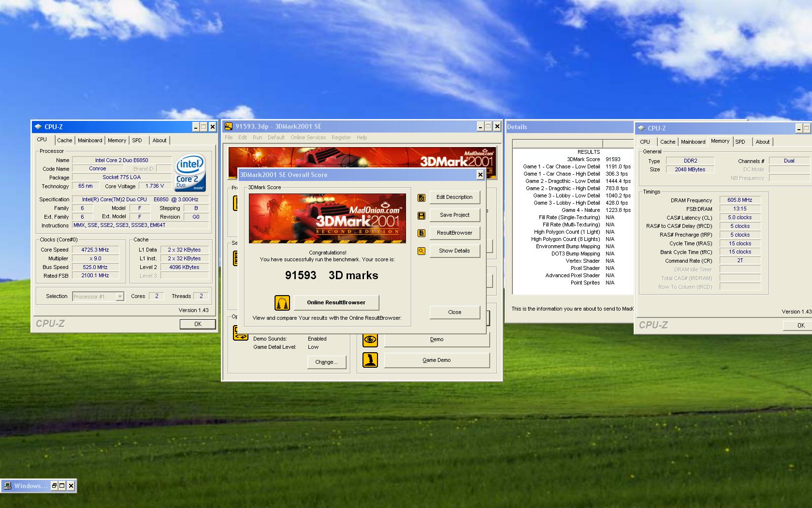Click the Memory Size 2048 MBytes field
The height and width of the screenshot is (508, 812).
coord(690,170)
